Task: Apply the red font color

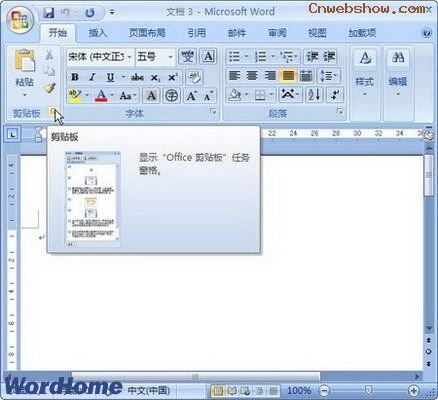Action: click(x=101, y=96)
